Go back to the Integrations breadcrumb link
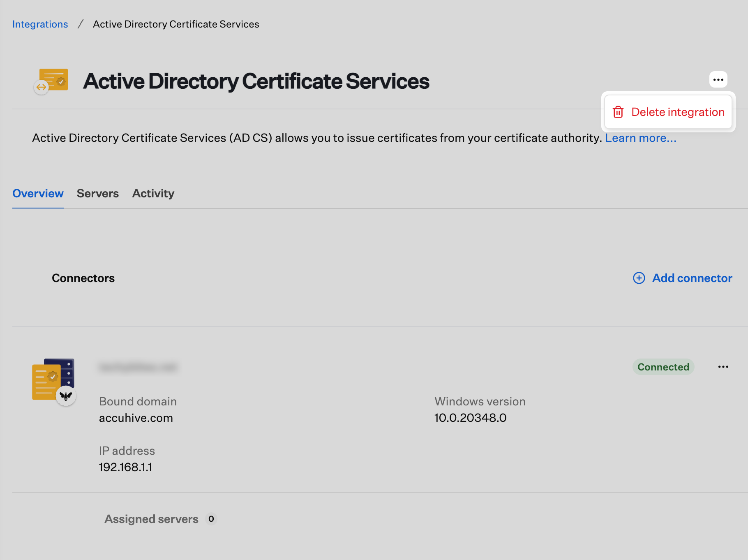Viewport: 748px width, 560px height. tap(40, 24)
